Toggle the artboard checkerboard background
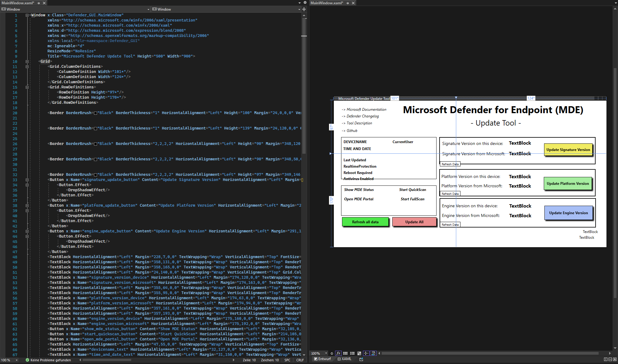Image resolution: width=618 pixels, height=364 pixels. 359,353
